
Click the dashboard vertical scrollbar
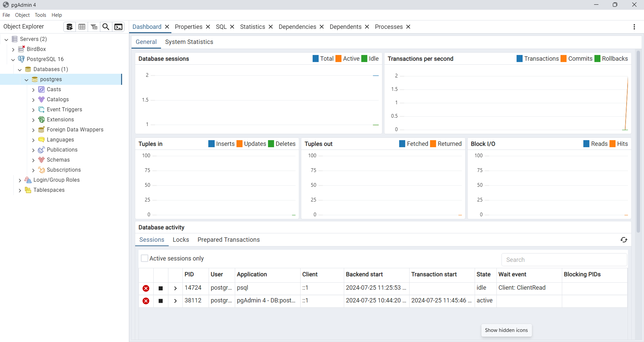[638, 141]
